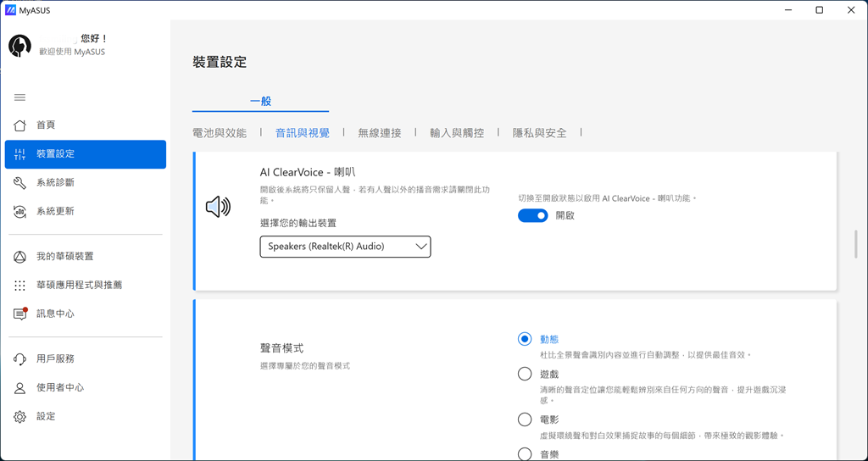Open the Speakers (Realtek(R) Audio) output dropdown

click(x=346, y=247)
